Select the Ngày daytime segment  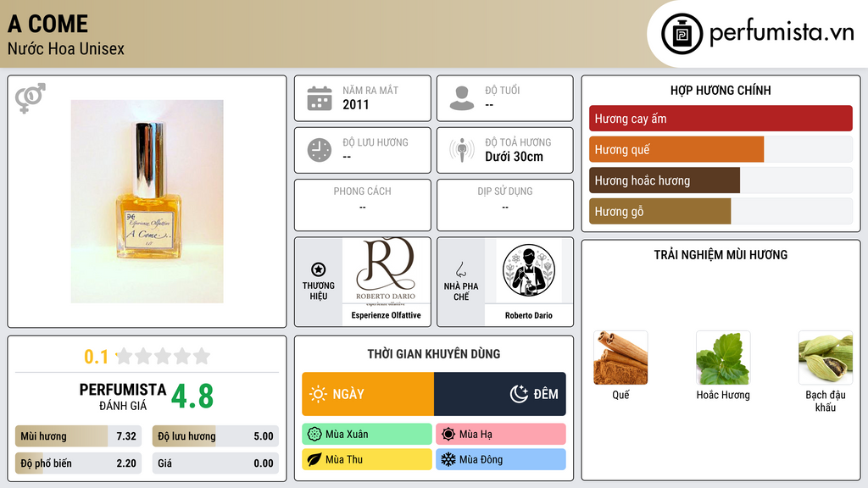pos(368,394)
